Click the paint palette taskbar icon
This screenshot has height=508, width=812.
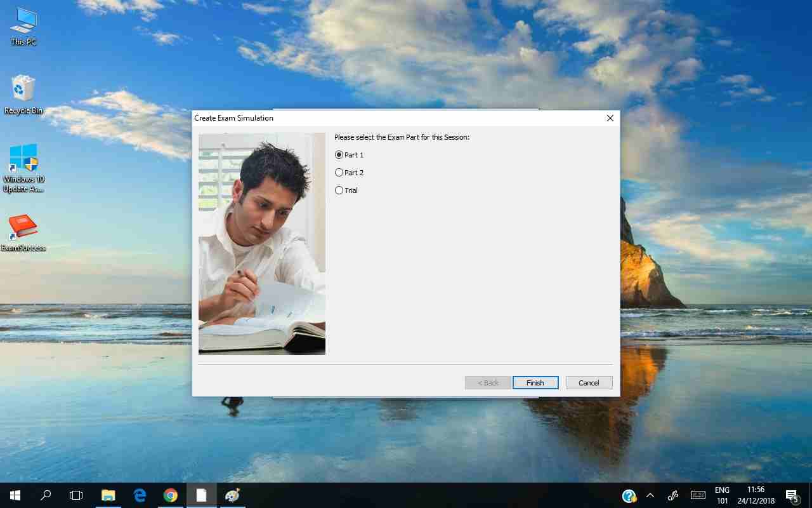click(x=232, y=495)
